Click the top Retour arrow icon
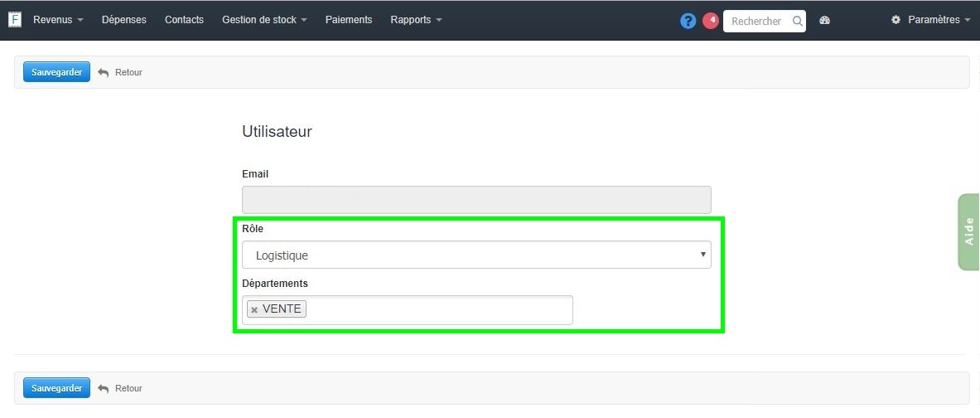 (x=104, y=72)
